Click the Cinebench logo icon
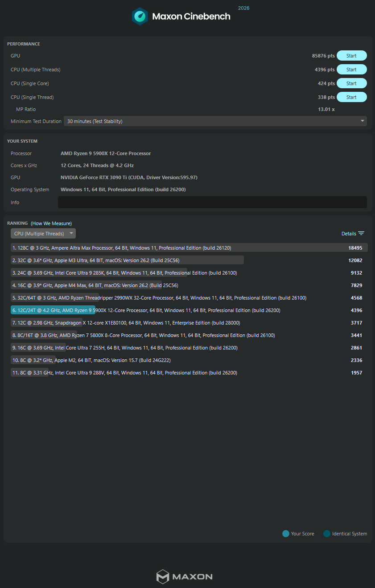The width and height of the screenshot is (375, 588). click(140, 16)
